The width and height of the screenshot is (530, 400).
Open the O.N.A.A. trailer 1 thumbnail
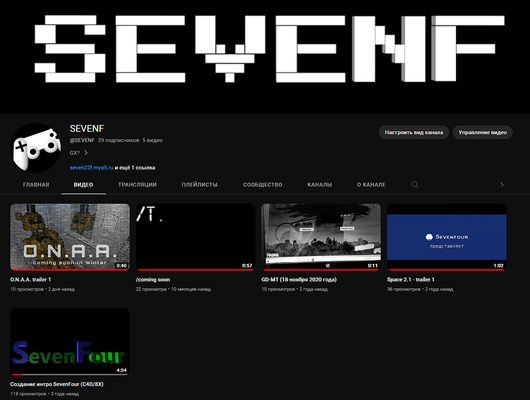(x=70, y=237)
